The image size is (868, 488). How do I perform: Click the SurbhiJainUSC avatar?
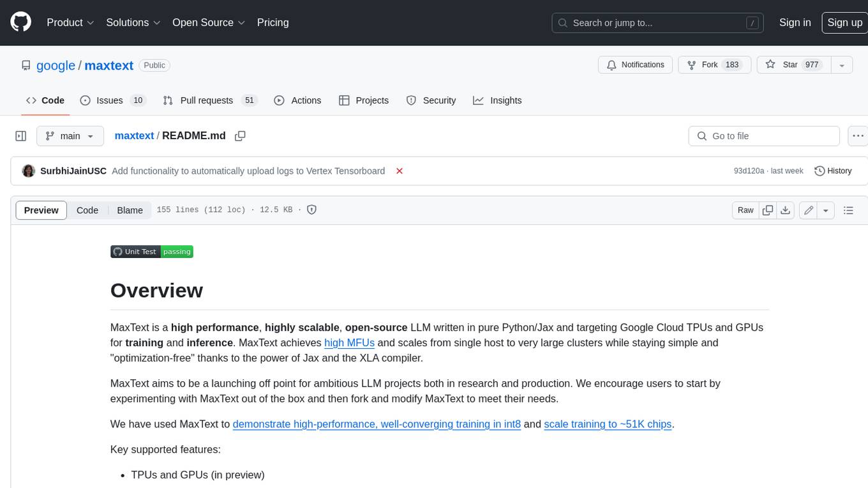tap(28, 171)
